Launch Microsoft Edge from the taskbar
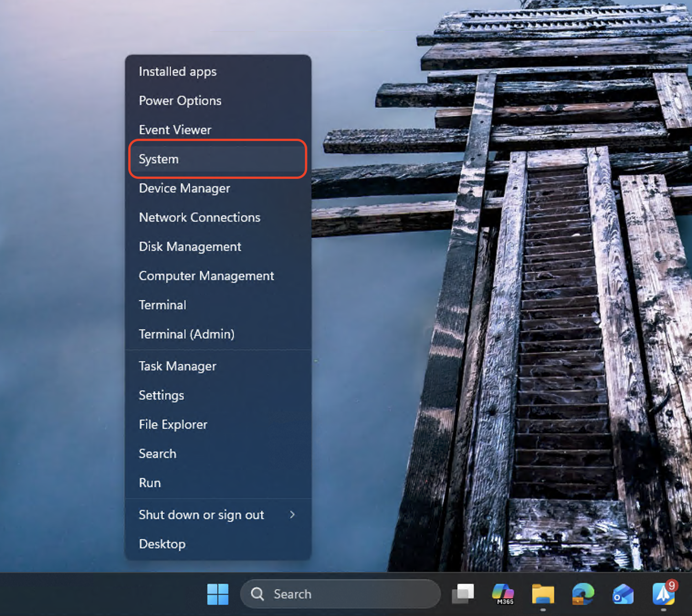 [583, 594]
